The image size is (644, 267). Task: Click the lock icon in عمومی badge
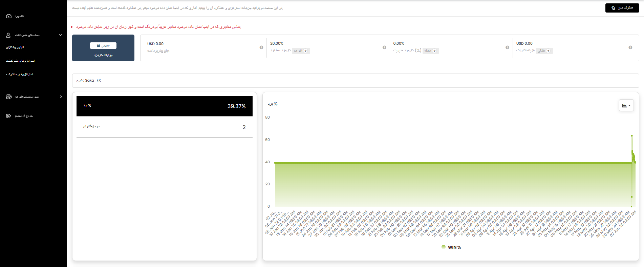[99, 45]
